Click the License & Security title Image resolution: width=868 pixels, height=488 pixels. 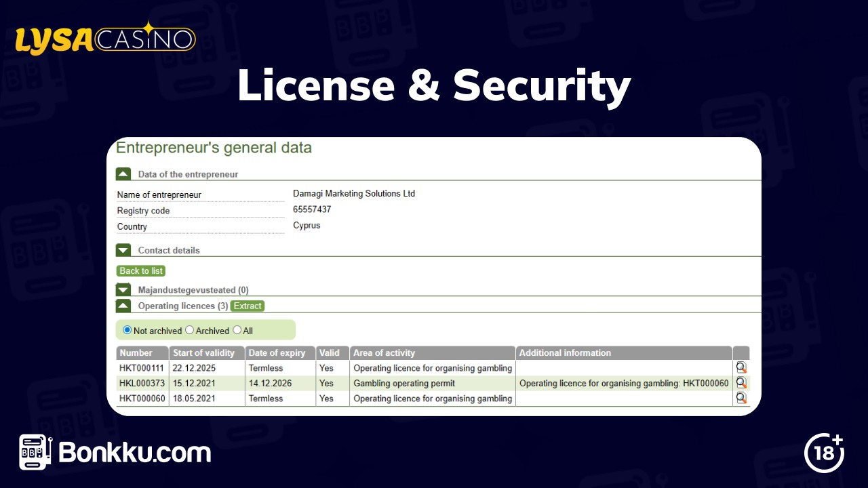coord(434,87)
